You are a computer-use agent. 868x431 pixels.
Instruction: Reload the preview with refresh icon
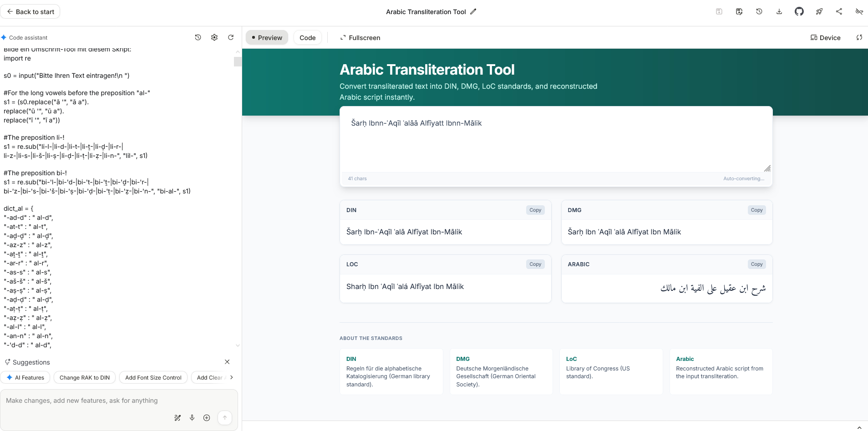tap(859, 38)
